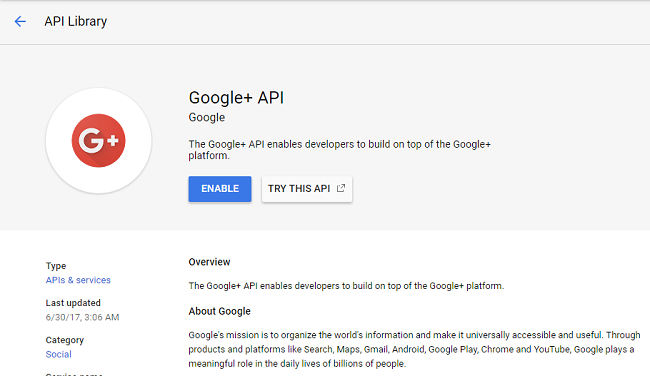Click the external link icon in Try This API
Image resolution: width=650 pixels, height=376 pixels.
pos(341,188)
